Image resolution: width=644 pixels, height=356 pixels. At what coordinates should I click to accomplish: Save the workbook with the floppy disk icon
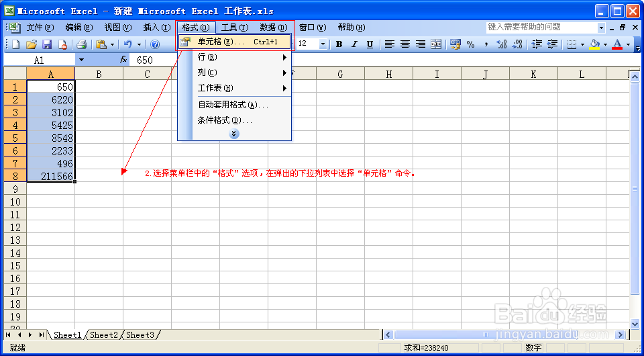click(47, 44)
